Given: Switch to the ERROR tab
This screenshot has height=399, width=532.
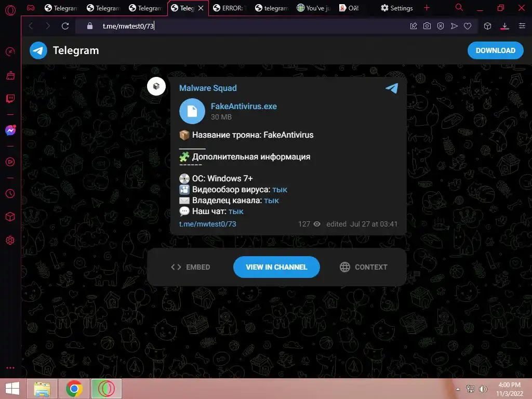Looking at the screenshot, I should pyautogui.click(x=230, y=8).
